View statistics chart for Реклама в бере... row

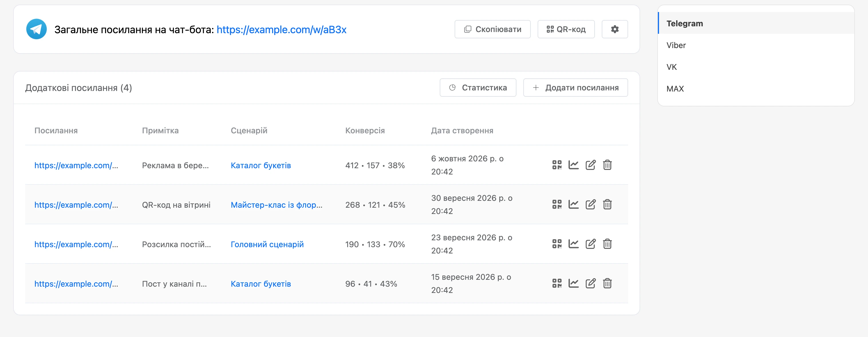(573, 165)
